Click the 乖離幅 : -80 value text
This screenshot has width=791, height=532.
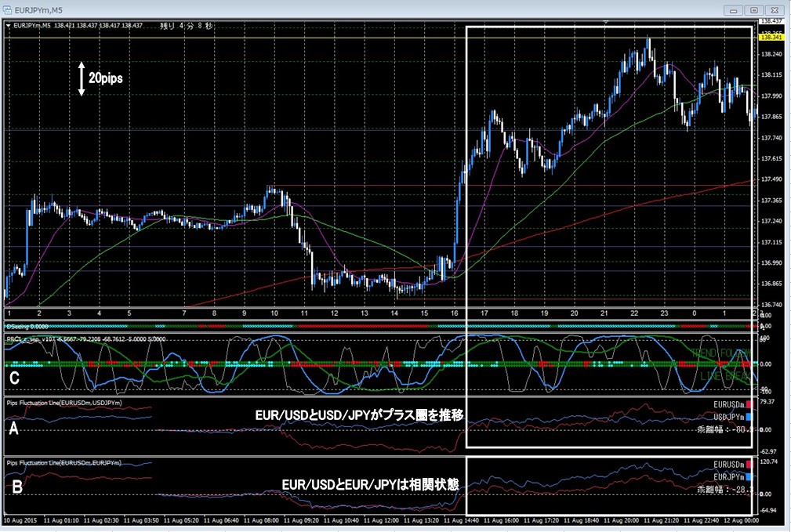tap(725, 429)
